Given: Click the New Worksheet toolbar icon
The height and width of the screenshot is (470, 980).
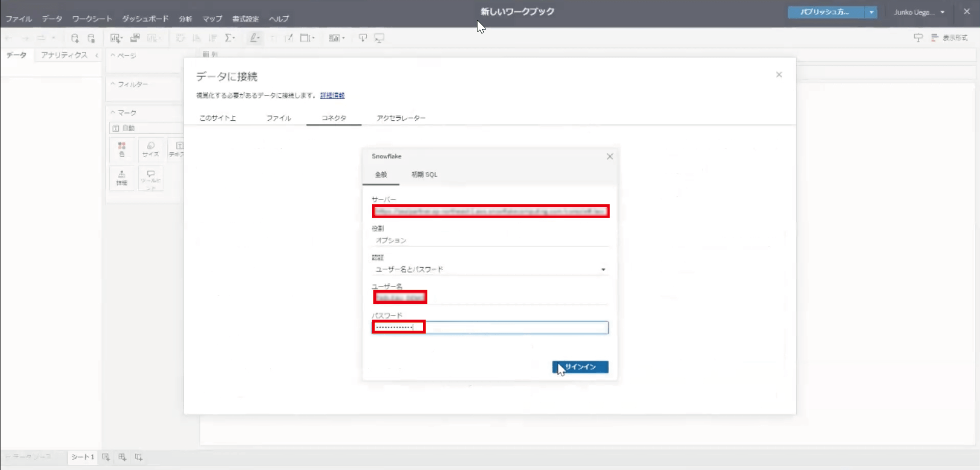Looking at the screenshot, I should click(x=115, y=38).
